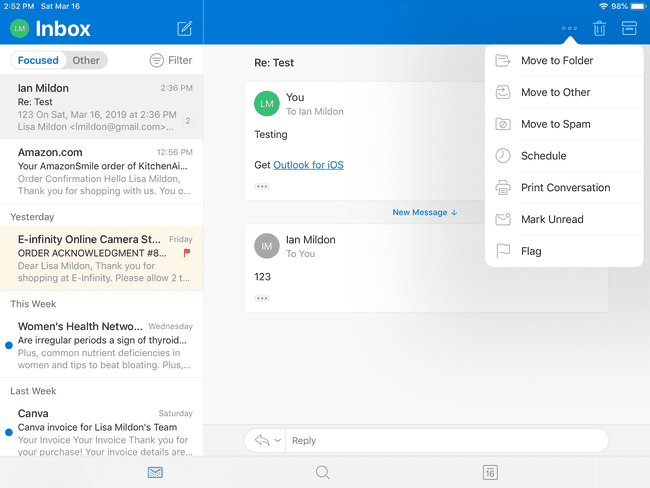Tap the compose new message icon
This screenshot has height=488, width=650.
185,29
